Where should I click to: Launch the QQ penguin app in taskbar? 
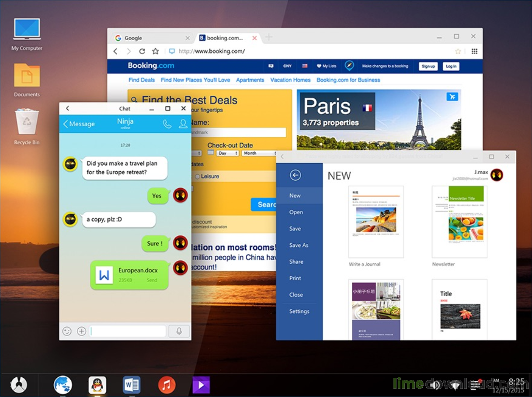coord(97,385)
